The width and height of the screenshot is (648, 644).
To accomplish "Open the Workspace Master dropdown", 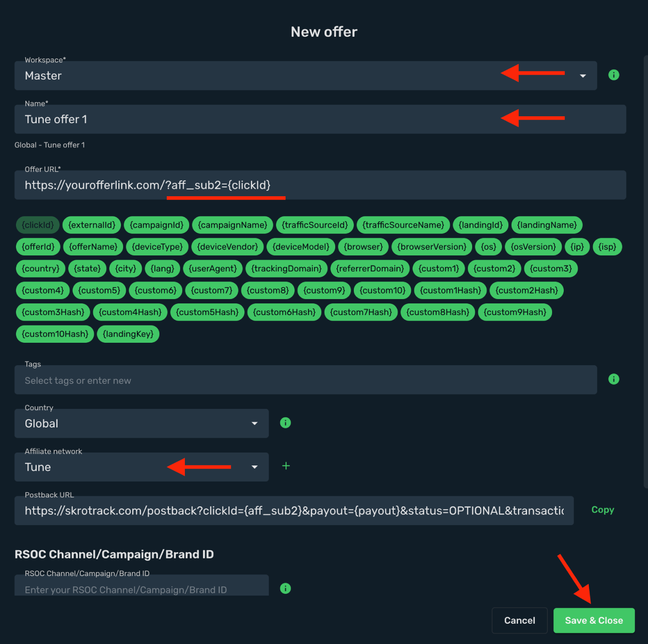I will point(306,76).
